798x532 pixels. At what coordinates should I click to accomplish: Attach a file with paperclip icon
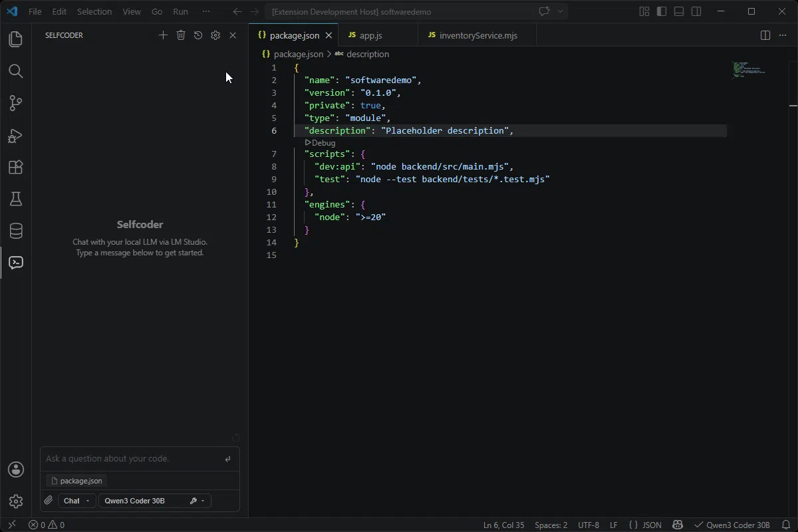49,501
